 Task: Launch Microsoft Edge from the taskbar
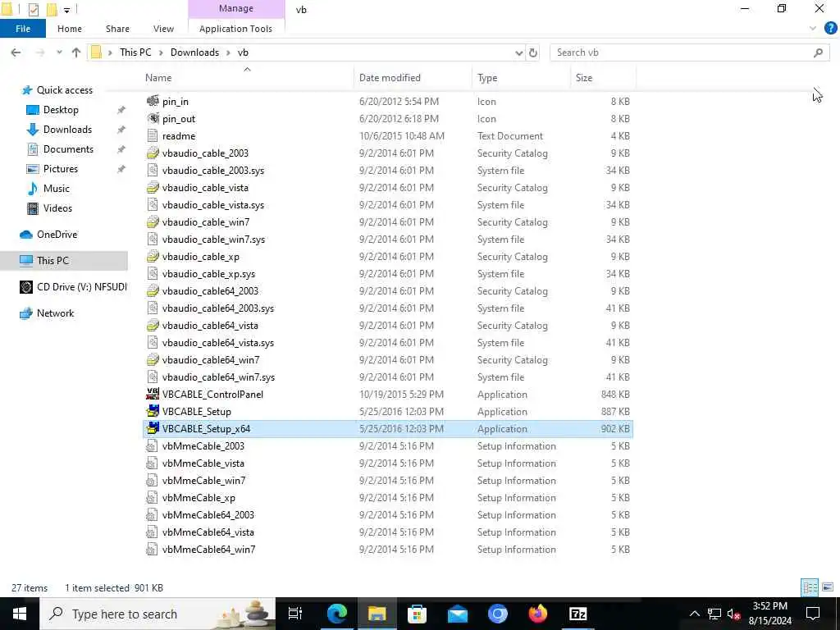337,614
